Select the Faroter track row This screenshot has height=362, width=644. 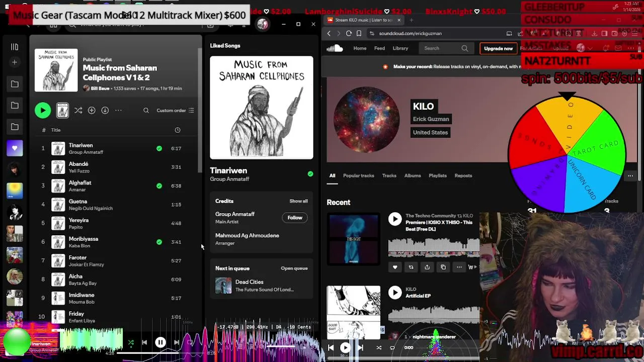pyautogui.click(x=117, y=260)
